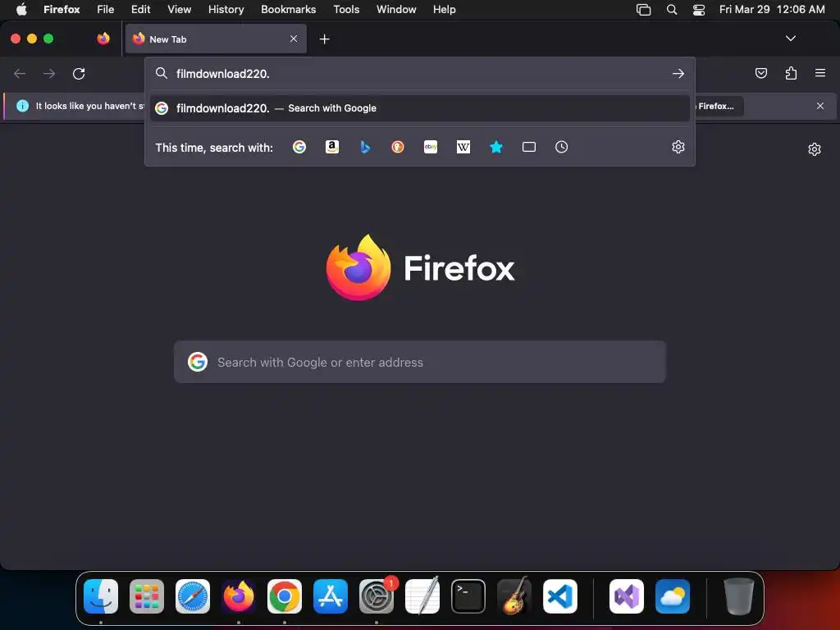Open Safari from the Dock
The height and width of the screenshot is (630, 840).
point(193,596)
